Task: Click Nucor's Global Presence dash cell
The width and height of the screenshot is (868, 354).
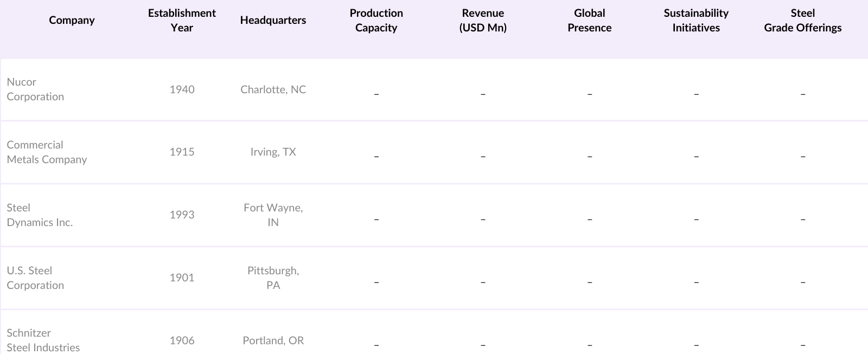Action: 589,94
